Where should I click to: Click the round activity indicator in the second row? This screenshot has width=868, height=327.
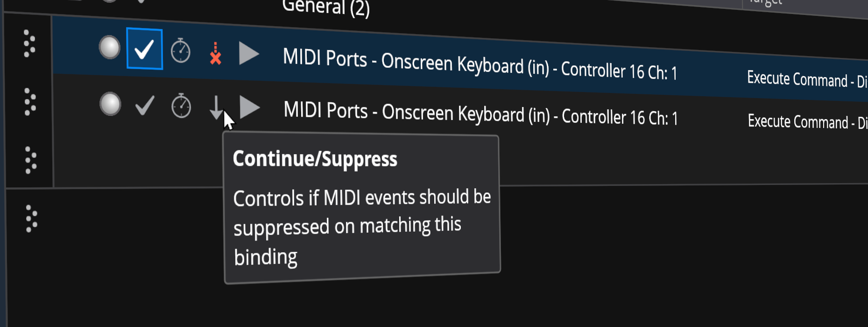tap(110, 104)
